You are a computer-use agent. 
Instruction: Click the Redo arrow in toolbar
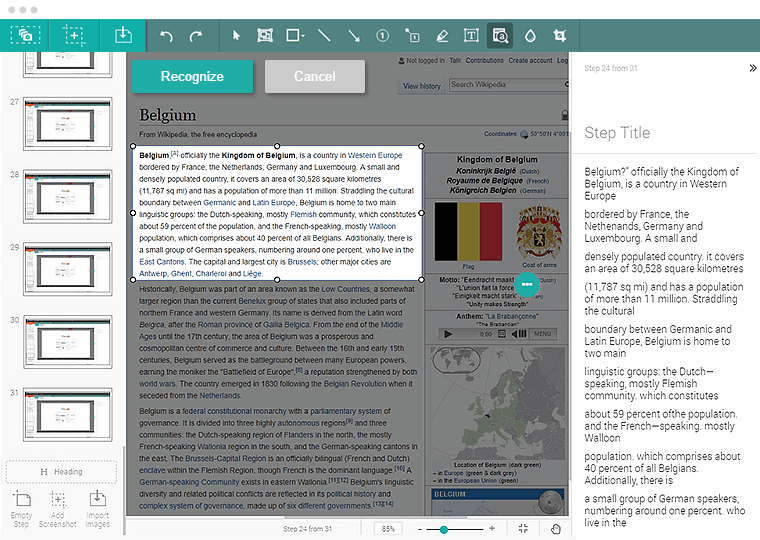196,36
